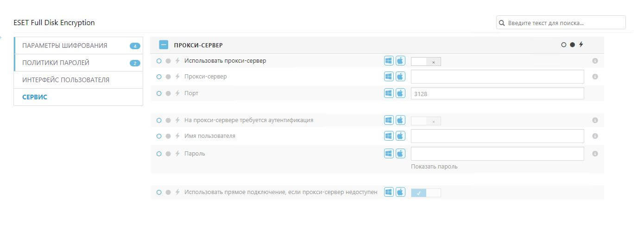Click the Apple icon in the Прокси-сервер field row

pyautogui.click(x=400, y=77)
